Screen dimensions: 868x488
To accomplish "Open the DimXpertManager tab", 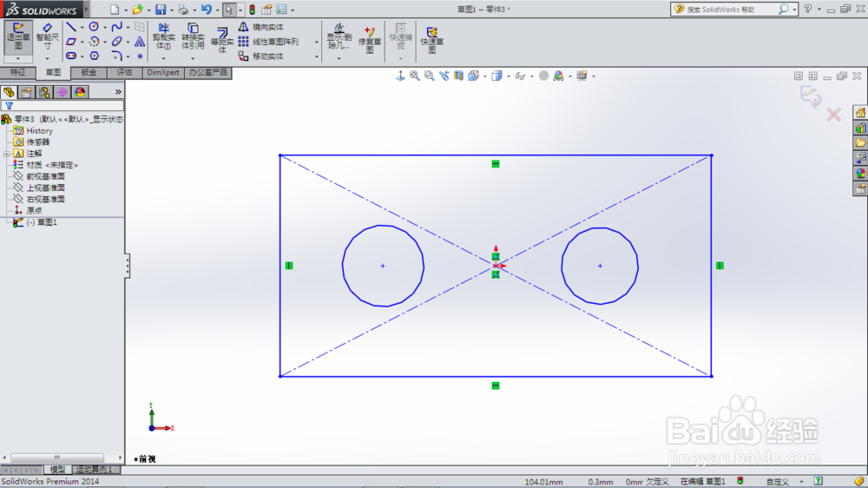I will (x=62, y=92).
